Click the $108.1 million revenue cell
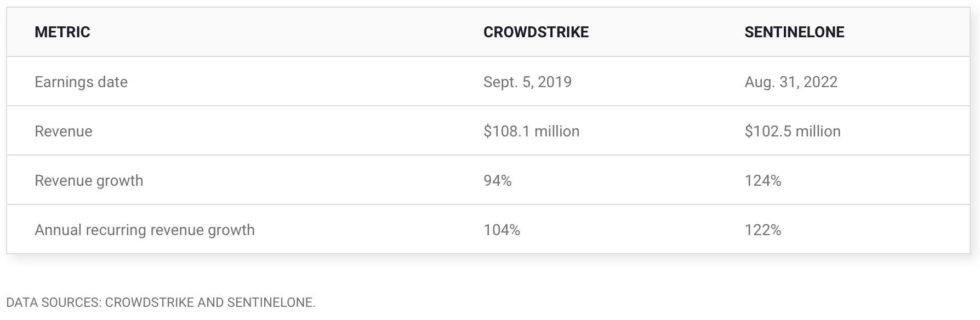This screenshot has height=320, width=980. click(531, 131)
